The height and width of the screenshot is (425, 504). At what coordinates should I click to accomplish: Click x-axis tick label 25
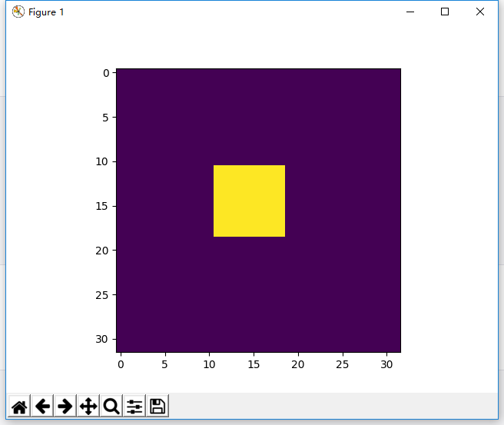(343, 364)
